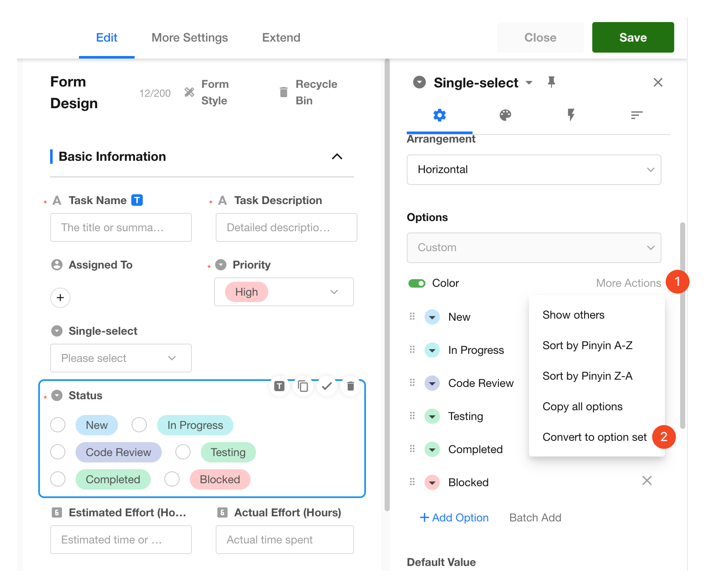The height and width of the screenshot is (588, 712).
Task: Add an assignee with the plus icon
Action: (60, 298)
